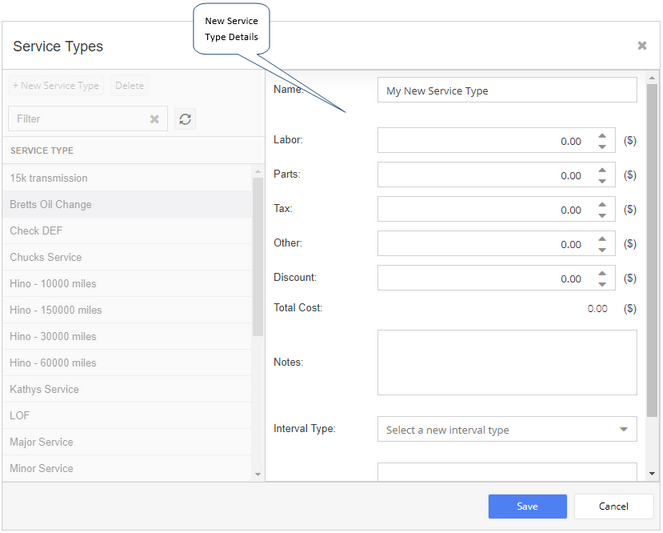Select Chucks Service row
This screenshot has height=533, width=663.
point(127,257)
